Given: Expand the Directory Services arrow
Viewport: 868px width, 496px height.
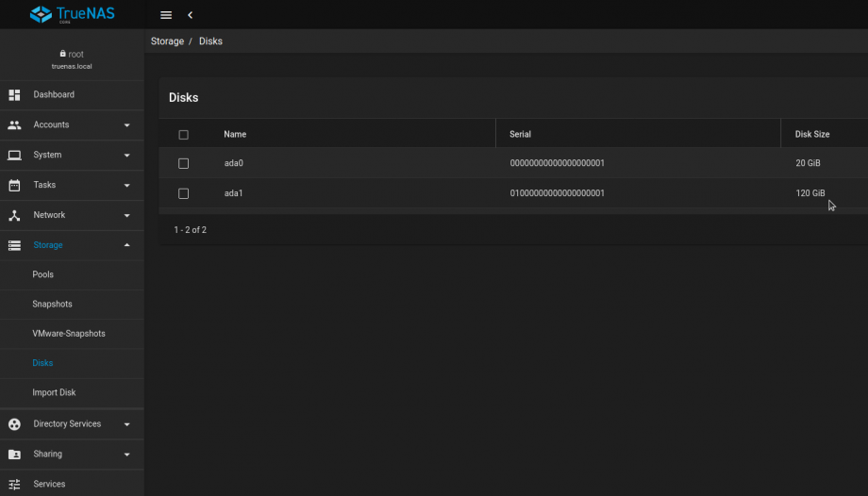Looking at the screenshot, I should [127, 424].
